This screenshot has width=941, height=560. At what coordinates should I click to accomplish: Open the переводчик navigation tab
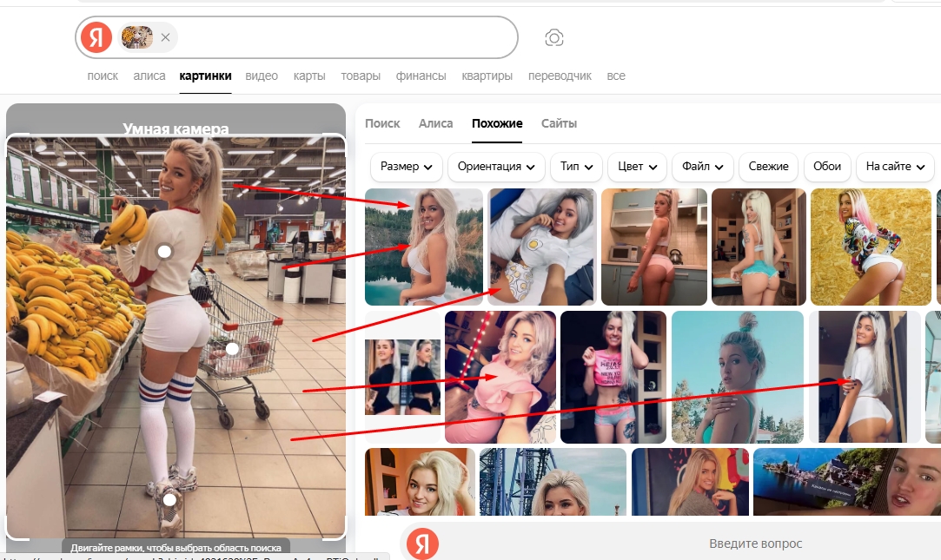click(x=560, y=76)
